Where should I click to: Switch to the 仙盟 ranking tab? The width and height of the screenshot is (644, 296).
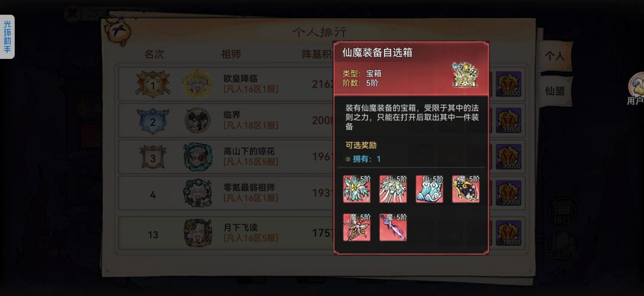(555, 91)
